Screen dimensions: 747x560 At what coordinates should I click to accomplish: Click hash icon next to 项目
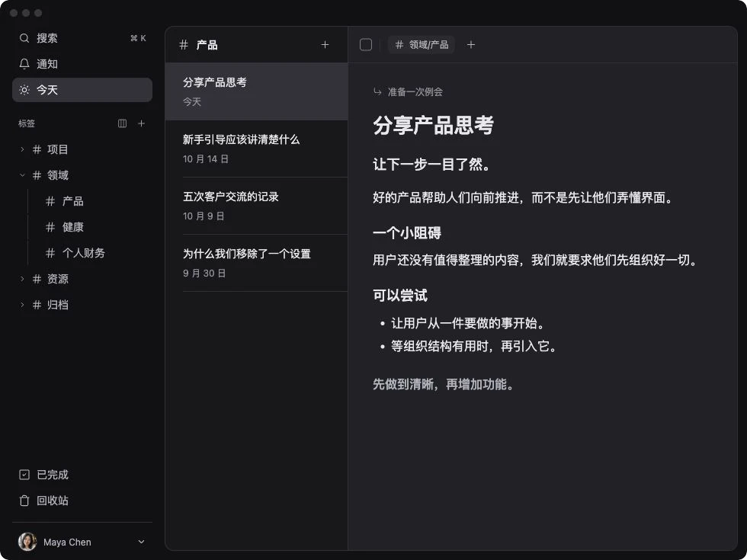(x=37, y=149)
